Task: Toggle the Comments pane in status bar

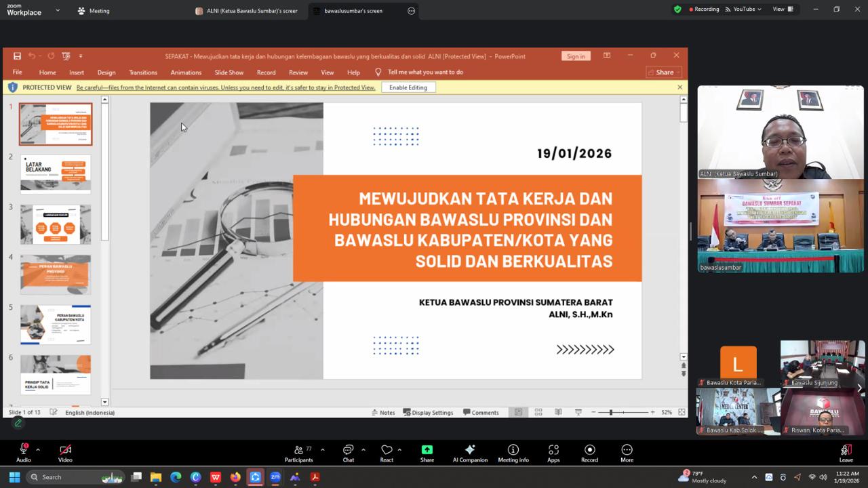Action: pyautogui.click(x=481, y=412)
